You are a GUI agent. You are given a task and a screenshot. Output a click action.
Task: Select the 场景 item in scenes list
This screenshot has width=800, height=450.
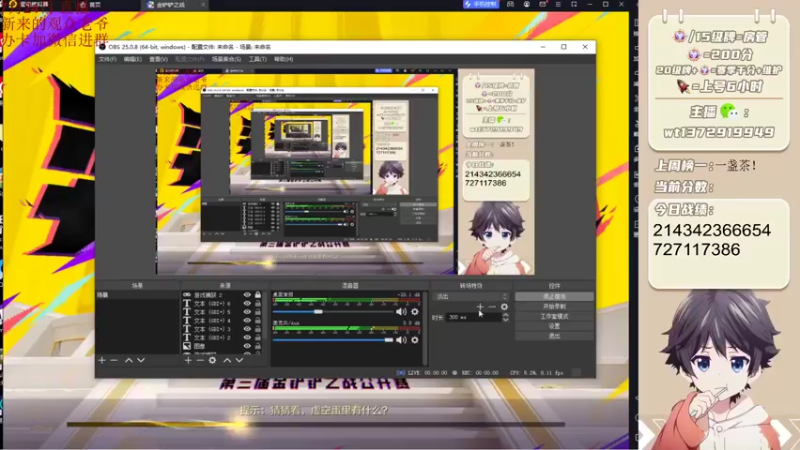coord(138,295)
